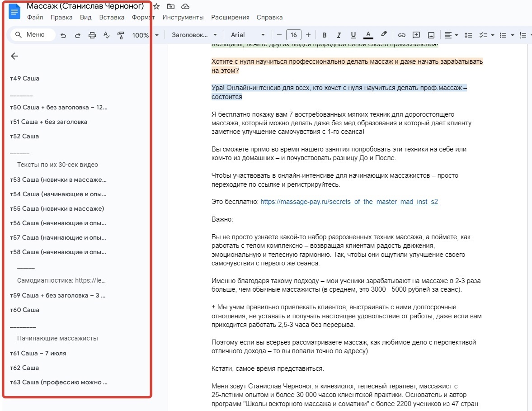Open Справка menu

pyautogui.click(x=269, y=17)
